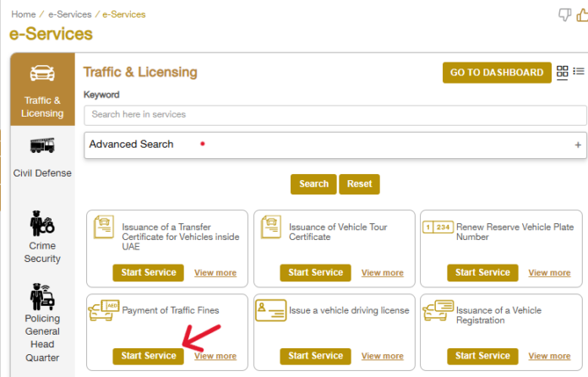Screen dimensions: 588x377
Task: View more about Issuance of Vehicle Registration
Action: point(549,356)
